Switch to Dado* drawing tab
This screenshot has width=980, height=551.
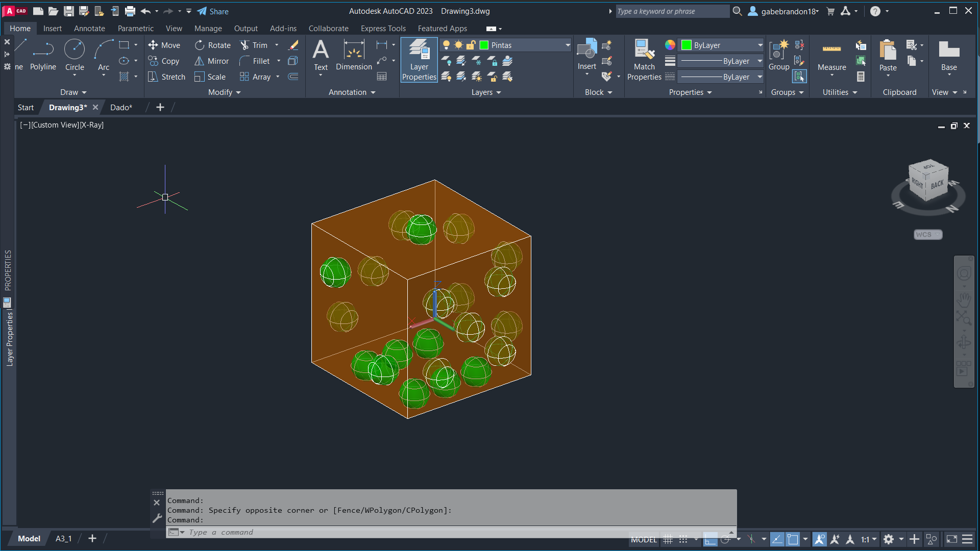[x=121, y=108]
